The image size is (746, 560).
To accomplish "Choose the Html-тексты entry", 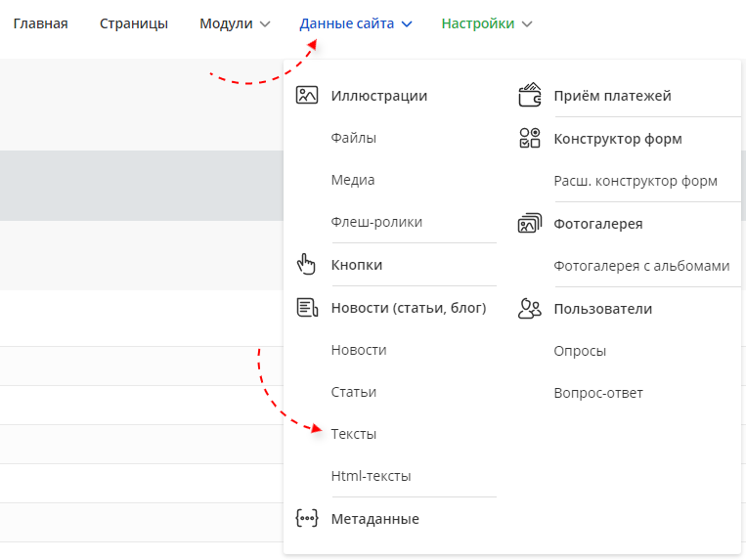I will tap(371, 476).
